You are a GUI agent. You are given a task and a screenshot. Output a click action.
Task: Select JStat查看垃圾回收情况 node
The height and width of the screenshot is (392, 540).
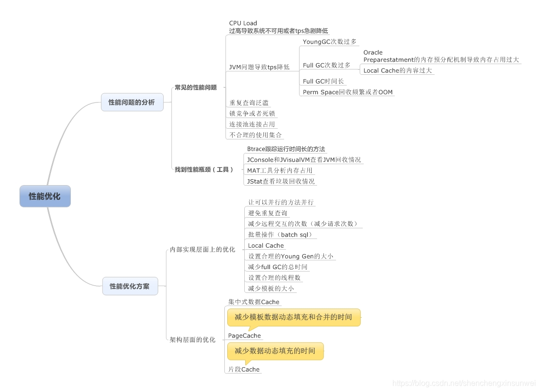coord(281,181)
